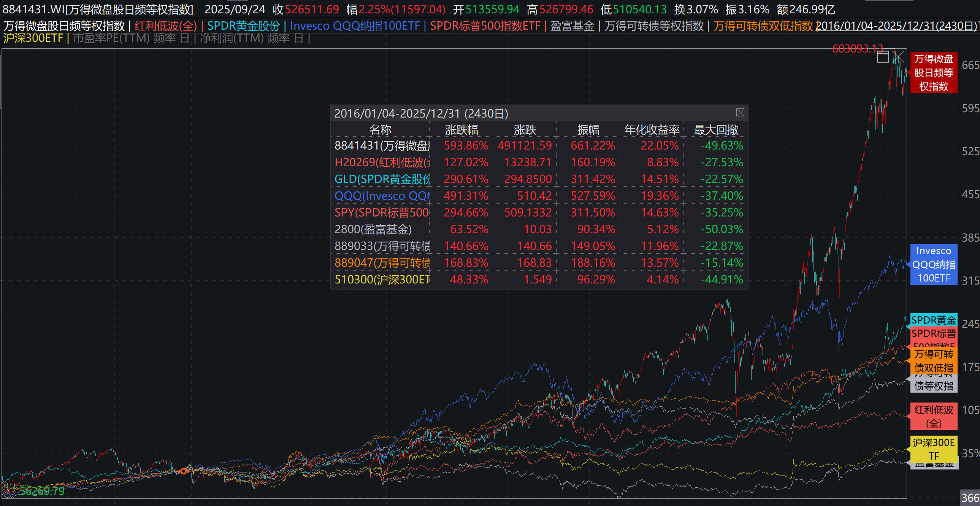Click the underlined date range 2016/01/04-2025/12/31
This screenshot has height=506, width=980.
tap(896, 26)
